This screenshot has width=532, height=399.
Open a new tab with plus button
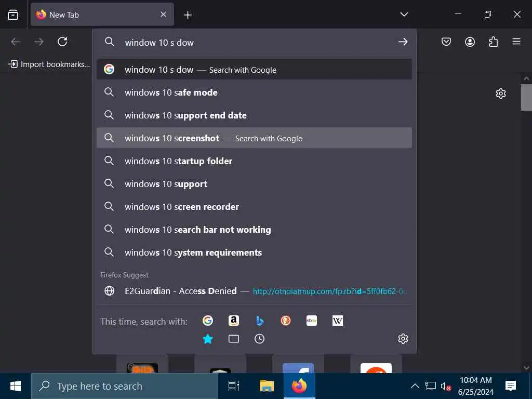tap(188, 15)
